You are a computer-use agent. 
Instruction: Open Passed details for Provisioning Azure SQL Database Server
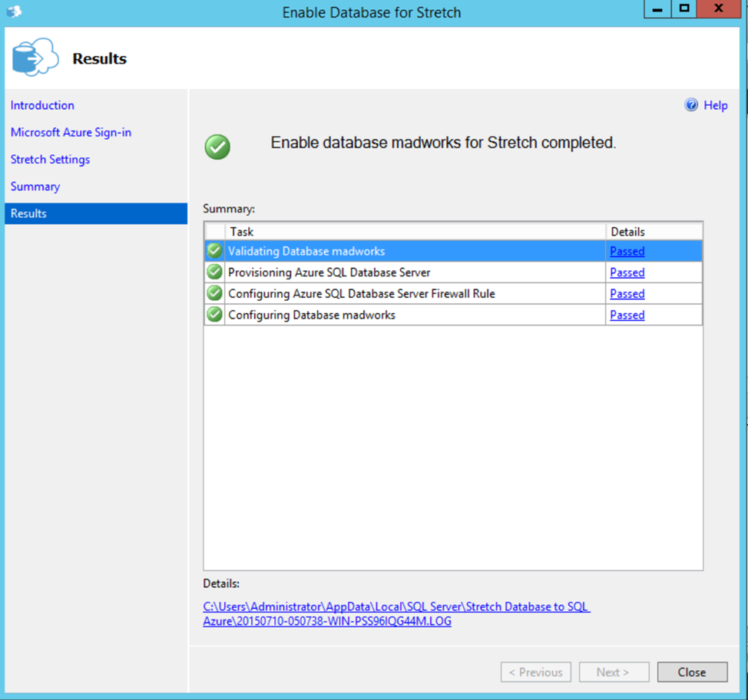tap(627, 272)
